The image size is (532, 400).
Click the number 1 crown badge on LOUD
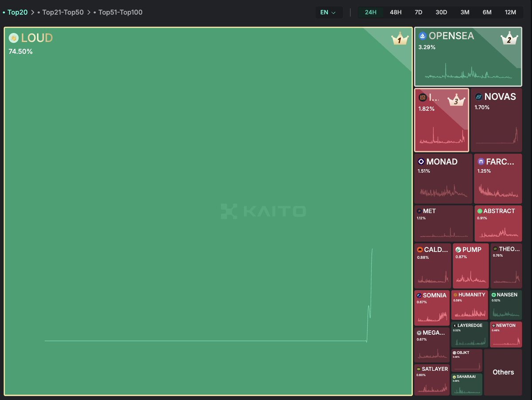[x=400, y=39]
